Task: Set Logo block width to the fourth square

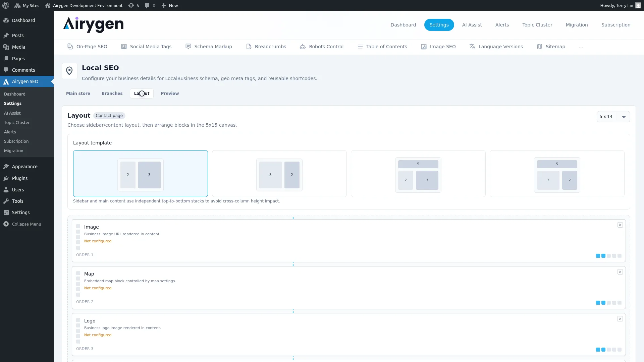Action: pos(614,350)
